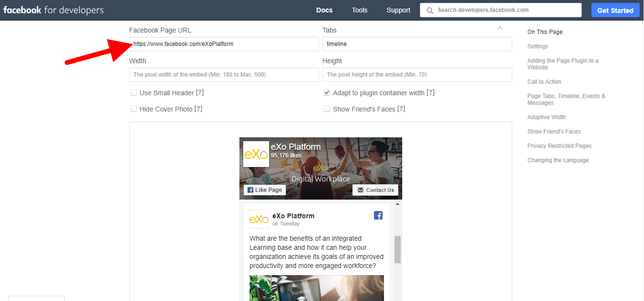Jump to Show Friend's Faces section link
This screenshot has height=301, width=644.
click(554, 132)
